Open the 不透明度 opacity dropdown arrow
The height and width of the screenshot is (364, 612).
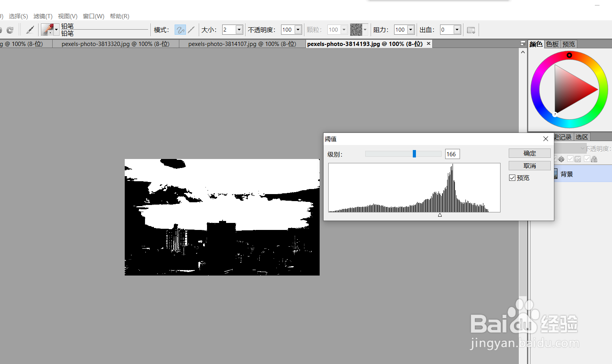pos(298,30)
